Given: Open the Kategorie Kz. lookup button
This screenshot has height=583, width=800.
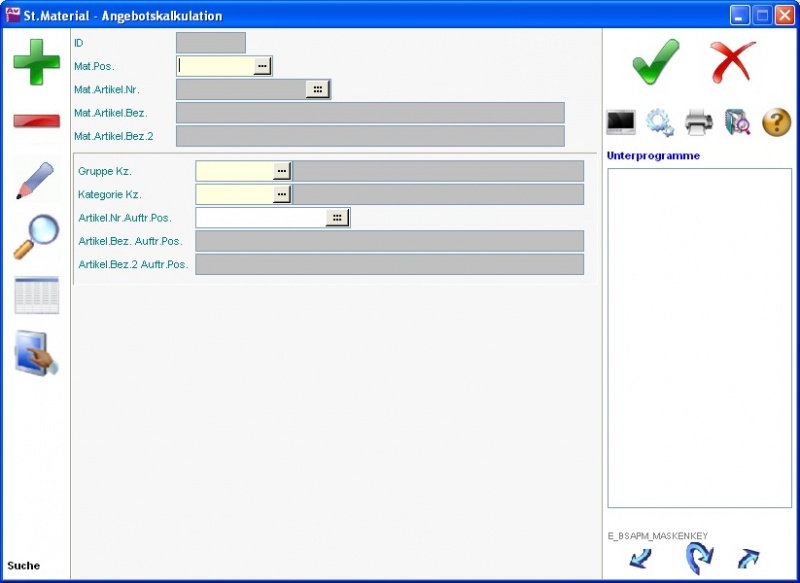Looking at the screenshot, I should pos(282,194).
